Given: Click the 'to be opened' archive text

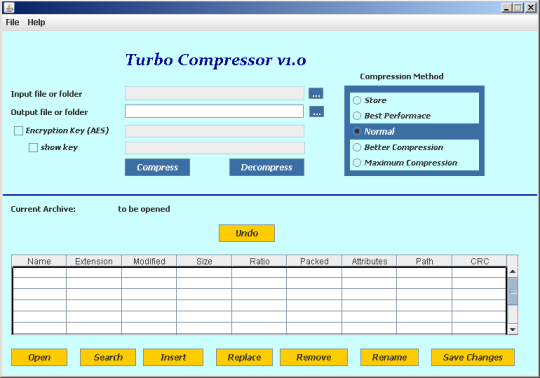Looking at the screenshot, I should [144, 209].
